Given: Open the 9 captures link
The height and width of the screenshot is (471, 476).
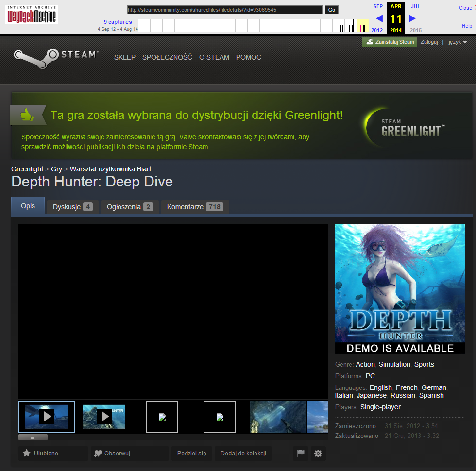Looking at the screenshot, I should pyautogui.click(x=118, y=22).
